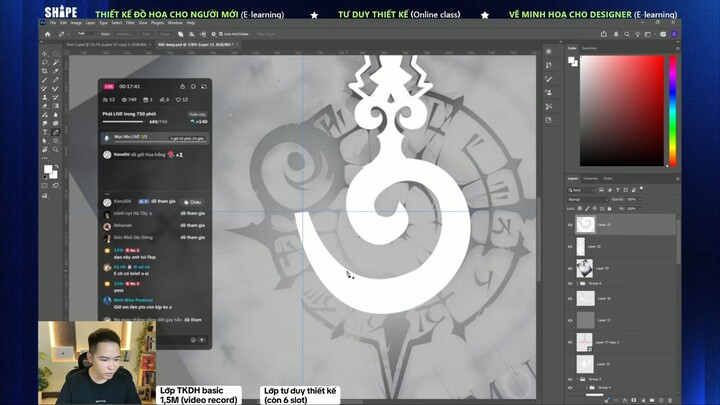Open the Discover lightbulb icon
Viewport: 720px width, 405px height.
[637, 34]
